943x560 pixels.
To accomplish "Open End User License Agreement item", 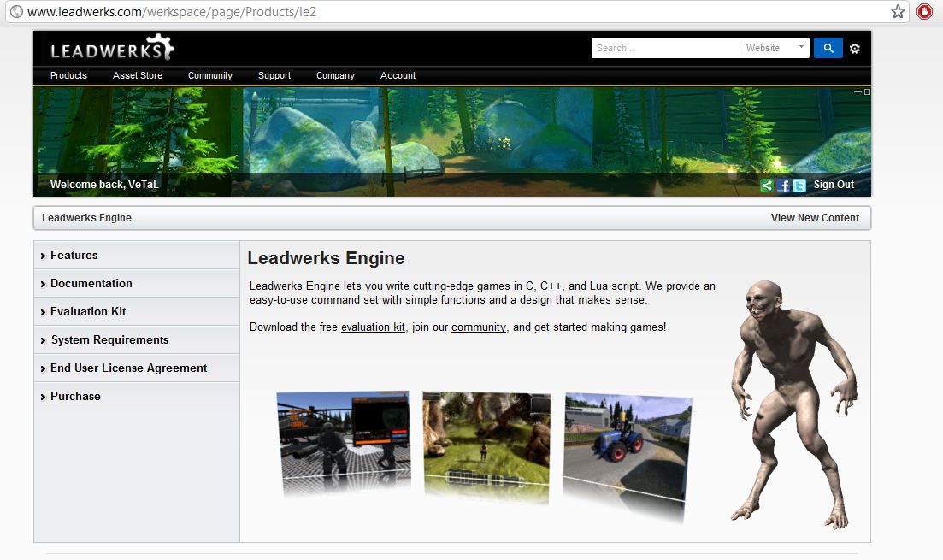I will click(x=137, y=368).
